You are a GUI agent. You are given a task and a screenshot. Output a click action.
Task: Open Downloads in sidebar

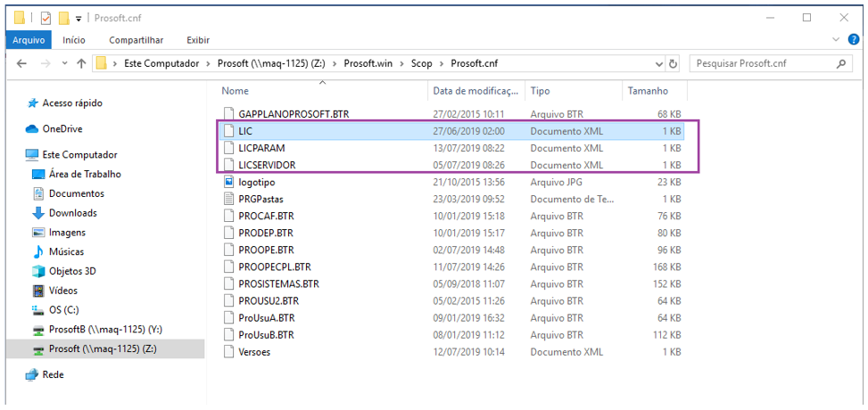coord(72,213)
